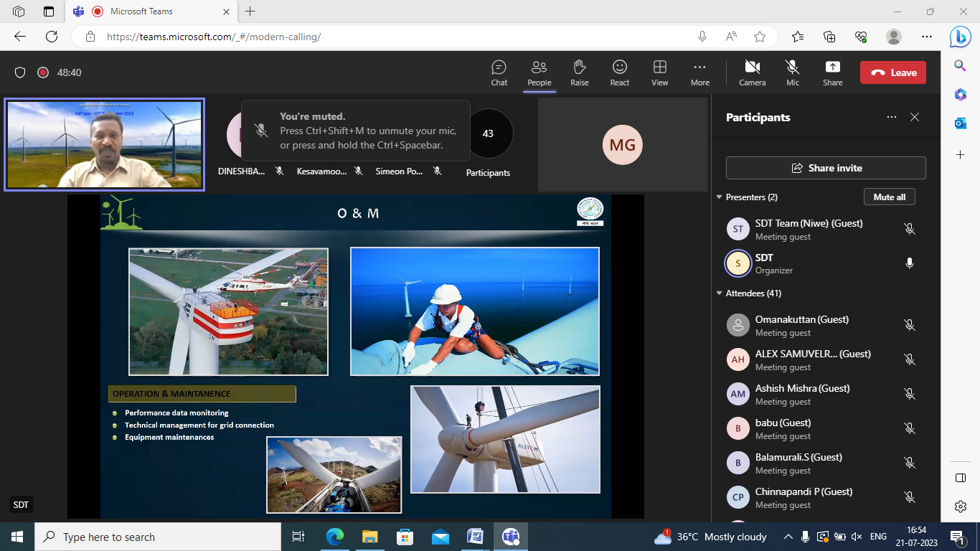Show hidden system tray icons
This screenshot has width=980, height=551.
click(788, 537)
